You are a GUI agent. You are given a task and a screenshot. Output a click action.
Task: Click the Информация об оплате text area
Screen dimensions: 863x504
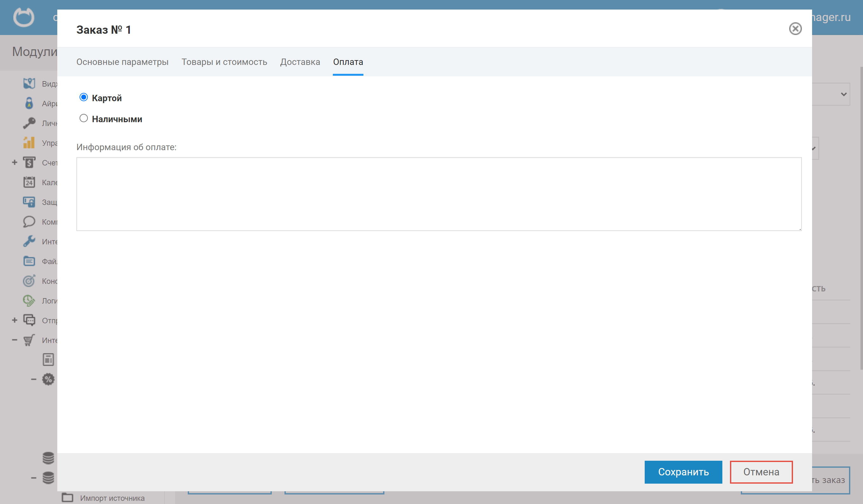click(x=439, y=194)
